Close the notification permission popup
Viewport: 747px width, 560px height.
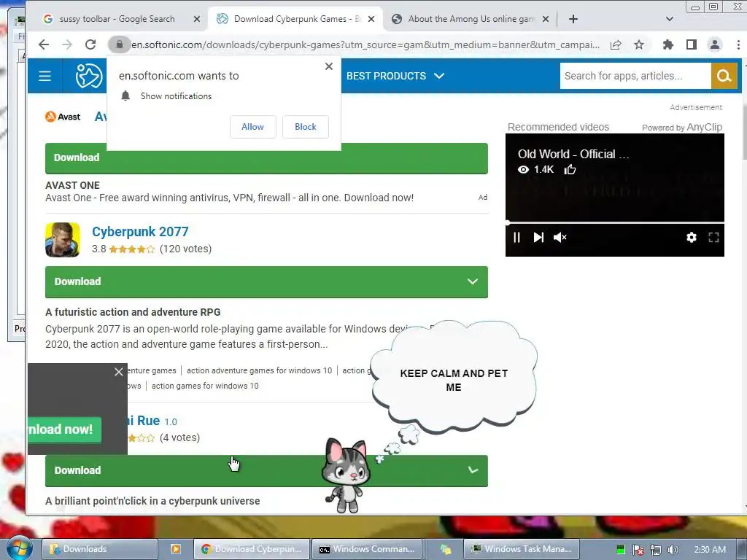click(x=329, y=66)
